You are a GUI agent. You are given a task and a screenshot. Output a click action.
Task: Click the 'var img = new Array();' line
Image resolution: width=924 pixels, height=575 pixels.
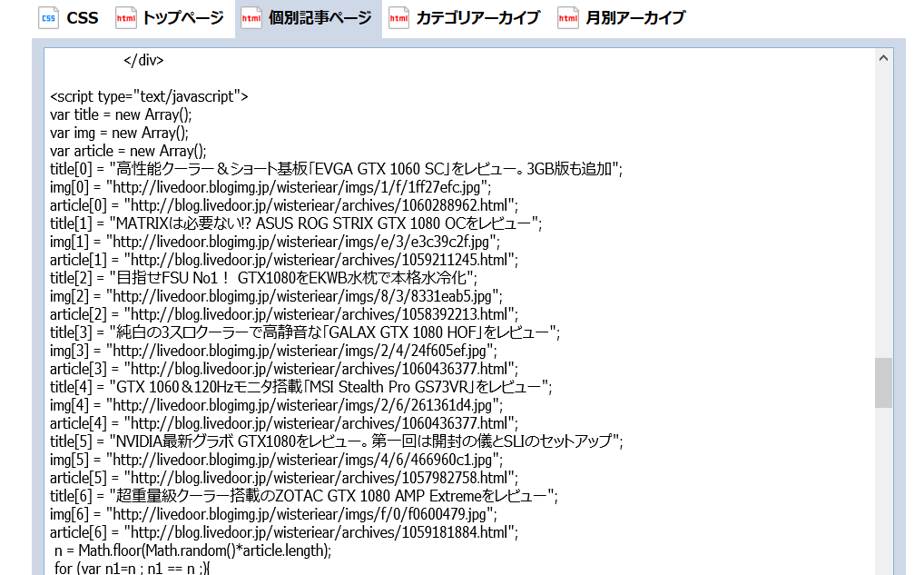[119, 133]
